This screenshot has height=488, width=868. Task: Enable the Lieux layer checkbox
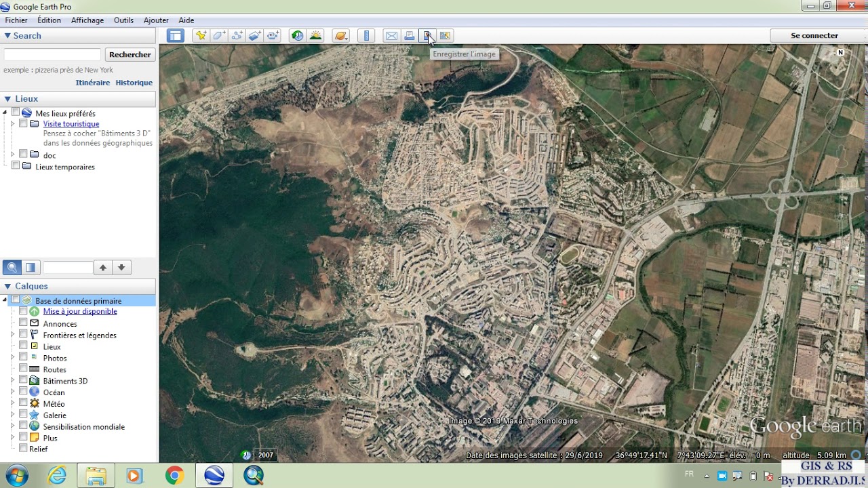pos(23,346)
